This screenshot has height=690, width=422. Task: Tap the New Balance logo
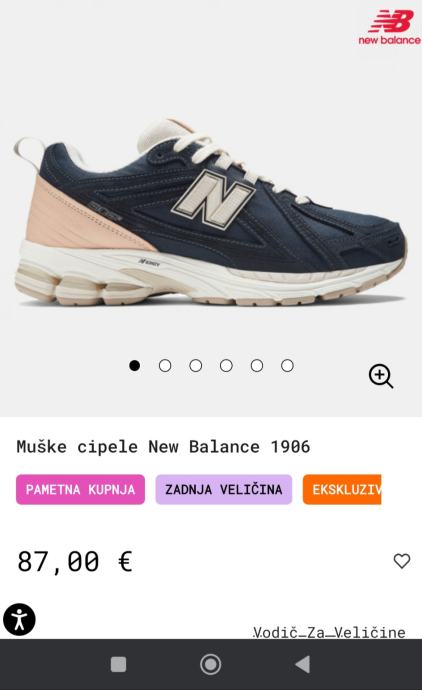389,27
